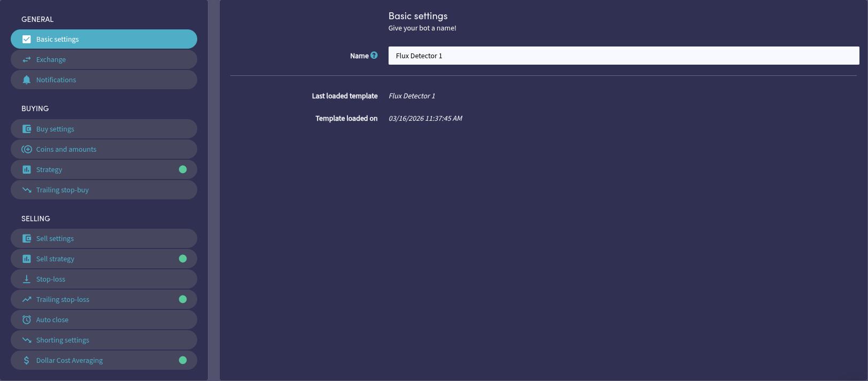Click green status dot on Strategy

[x=183, y=169]
